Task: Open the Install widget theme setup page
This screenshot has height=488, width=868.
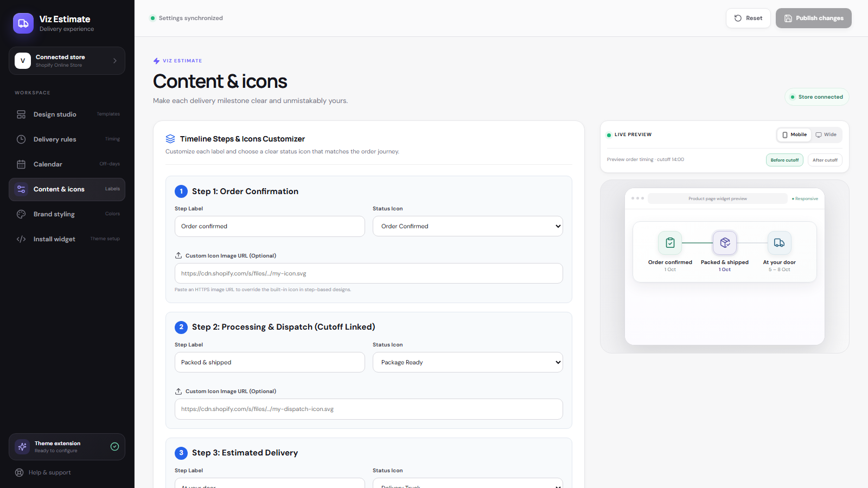Action: 67,239
